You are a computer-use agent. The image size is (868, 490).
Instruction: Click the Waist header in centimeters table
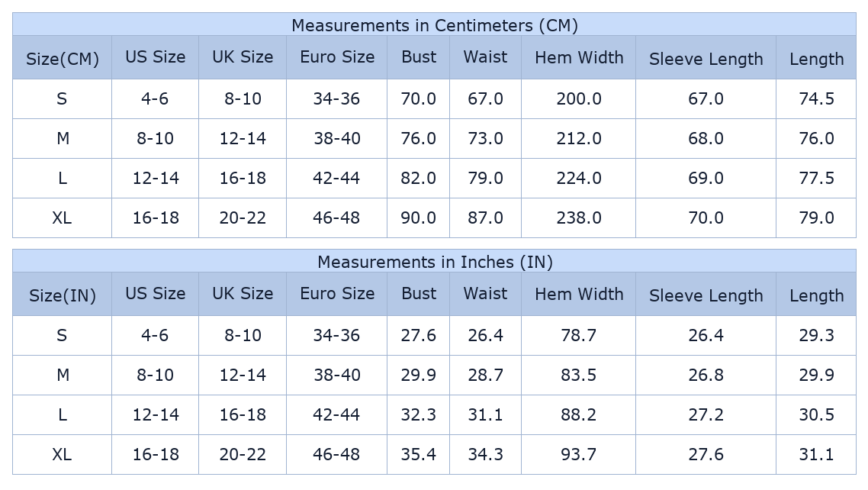485,57
